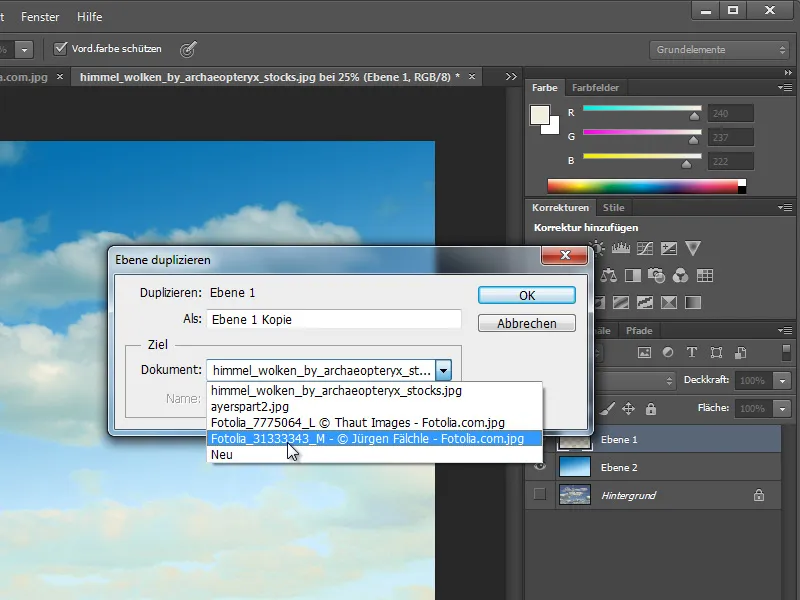This screenshot has width=800, height=600.
Task: Show the Hintergrund layer
Action: (540, 494)
